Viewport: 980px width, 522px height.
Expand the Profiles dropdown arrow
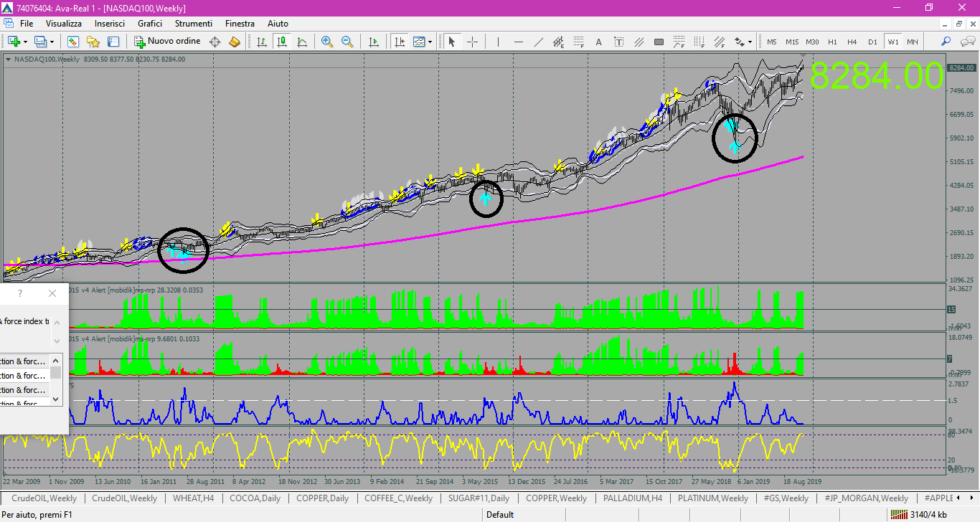(52, 42)
